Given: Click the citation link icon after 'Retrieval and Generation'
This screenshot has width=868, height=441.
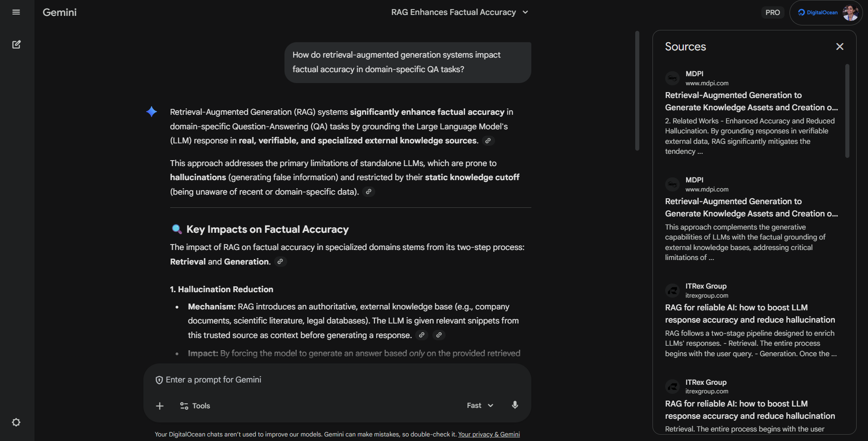Looking at the screenshot, I should (280, 261).
